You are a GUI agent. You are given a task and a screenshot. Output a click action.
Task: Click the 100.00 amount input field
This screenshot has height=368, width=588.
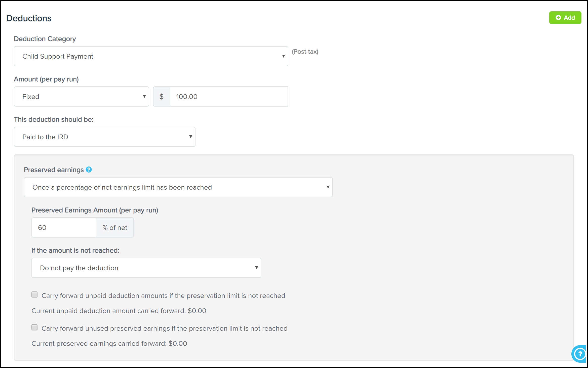click(x=228, y=97)
